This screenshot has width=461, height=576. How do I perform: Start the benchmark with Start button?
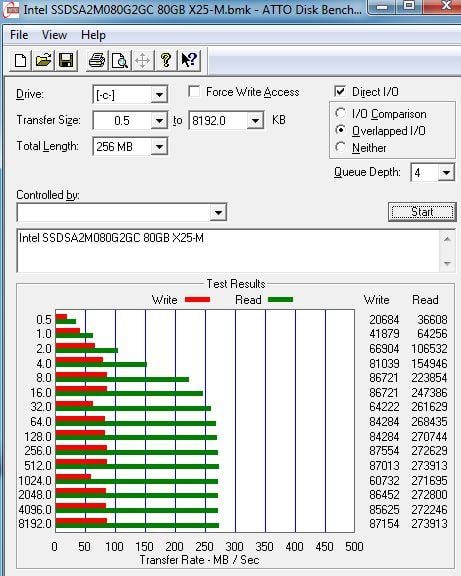pyautogui.click(x=422, y=212)
